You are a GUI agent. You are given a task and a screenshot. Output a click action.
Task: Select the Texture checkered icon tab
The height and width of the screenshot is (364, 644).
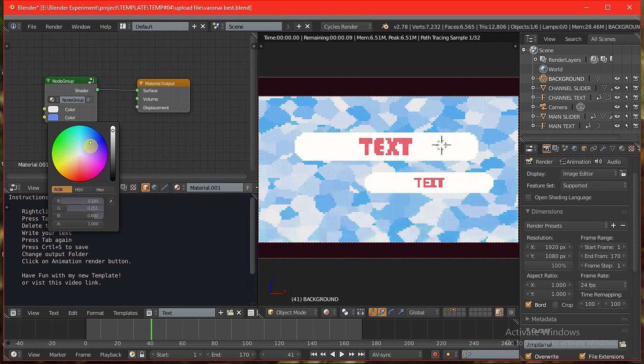pos(631,149)
